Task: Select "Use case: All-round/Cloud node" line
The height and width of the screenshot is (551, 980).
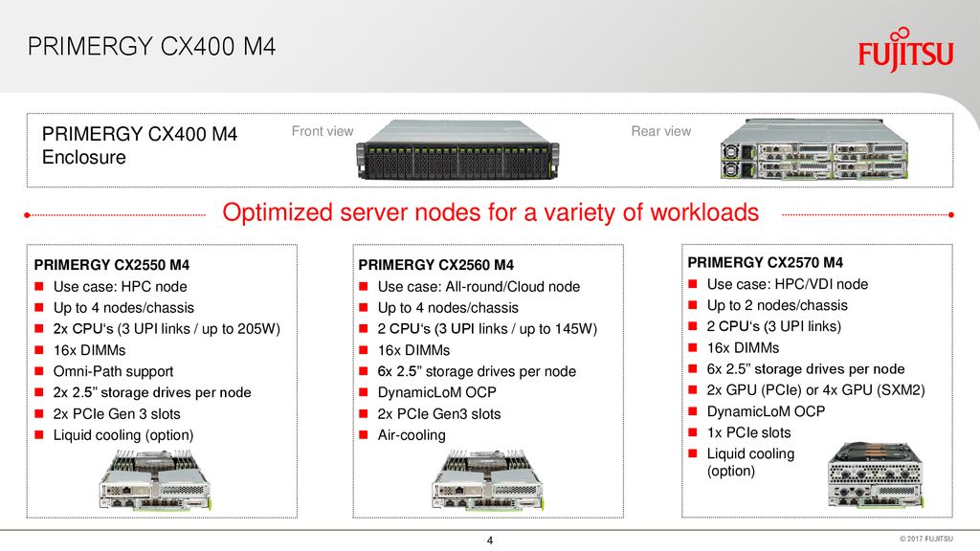Action: click(x=479, y=287)
